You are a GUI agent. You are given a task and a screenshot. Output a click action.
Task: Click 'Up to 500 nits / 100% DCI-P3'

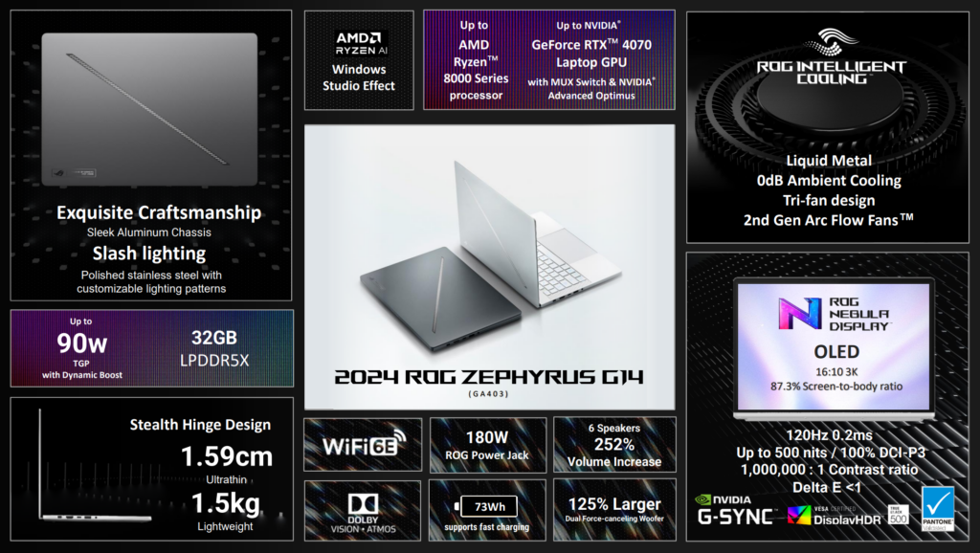coord(831,453)
